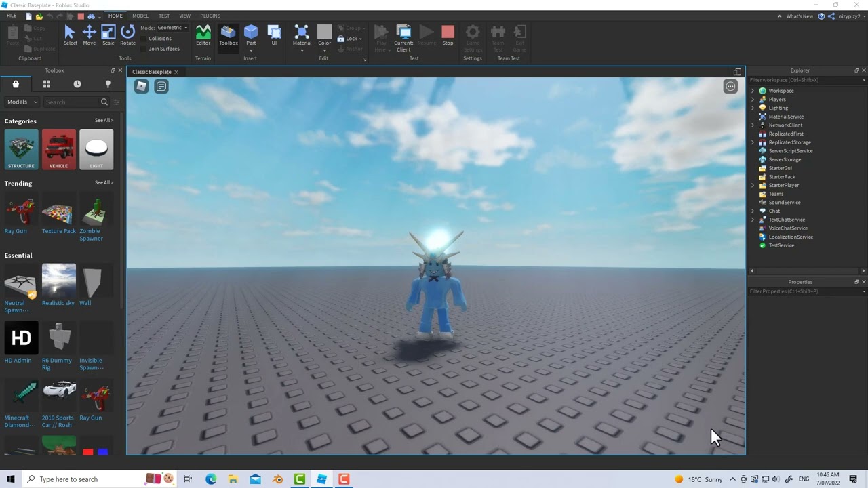Switch to the MODEL ribbon tab
The width and height of the screenshot is (868, 488).
tap(140, 16)
